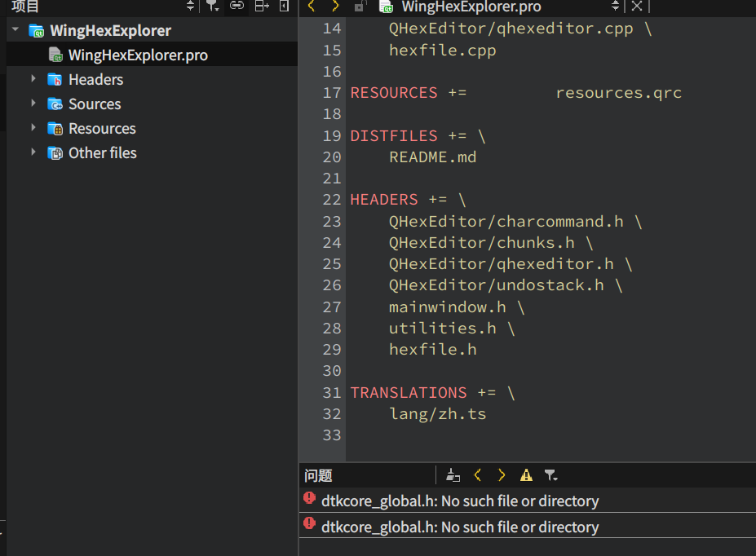This screenshot has height=556, width=756.
Task: Click line number 33 in gutter
Action: click(x=332, y=435)
